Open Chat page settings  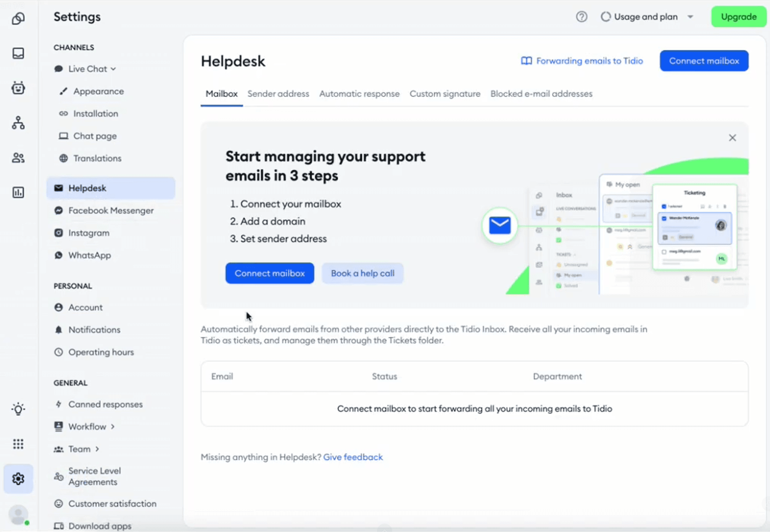click(x=88, y=136)
